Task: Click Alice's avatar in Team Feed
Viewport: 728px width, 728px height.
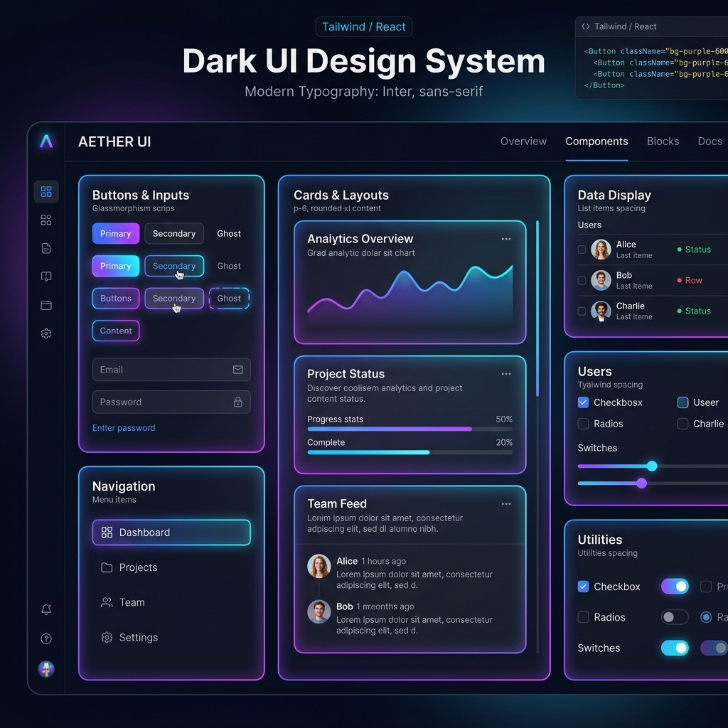Action: pos(319,566)
